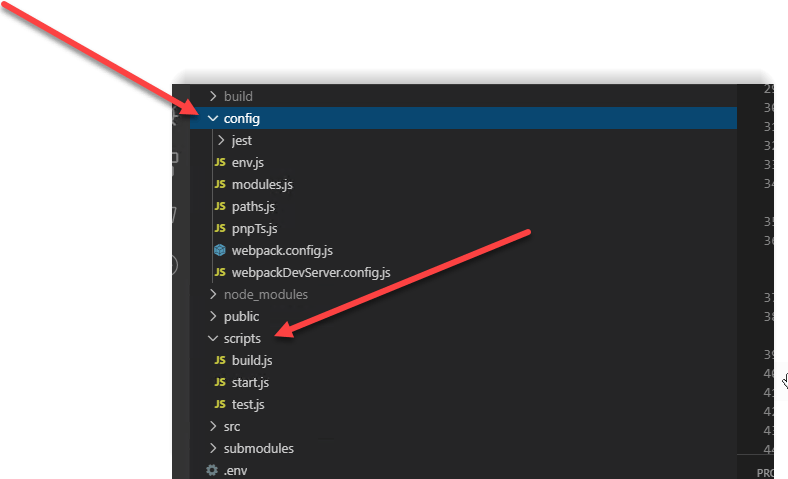Open the start.js file
788x479 pixels.
coord(250,382)
